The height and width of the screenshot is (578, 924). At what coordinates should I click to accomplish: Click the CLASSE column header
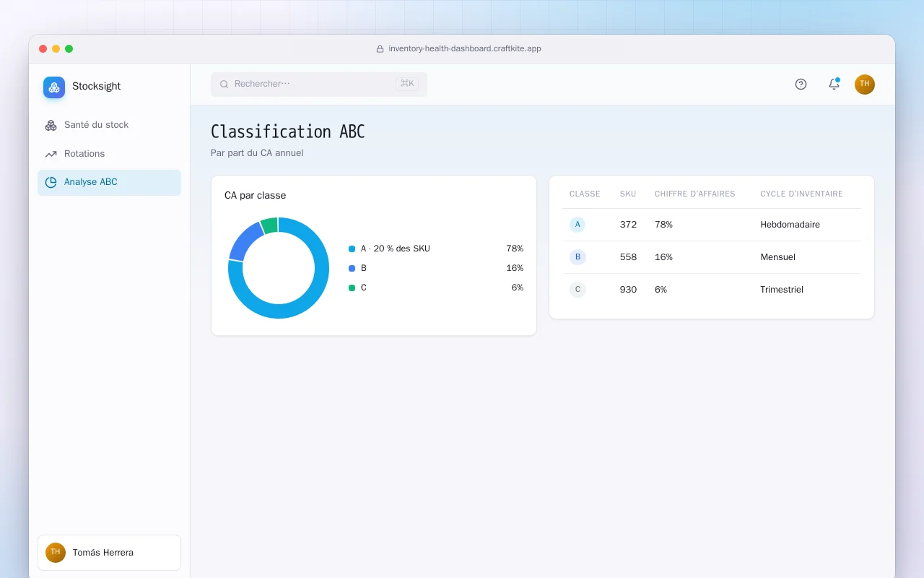(x=585, y=194)
